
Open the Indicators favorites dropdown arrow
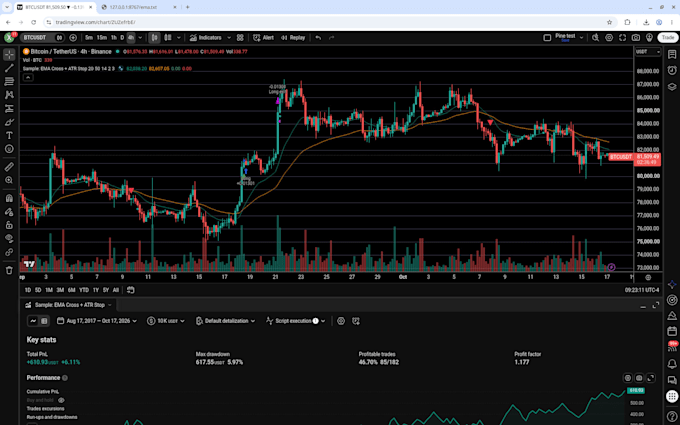pos(229,38)
